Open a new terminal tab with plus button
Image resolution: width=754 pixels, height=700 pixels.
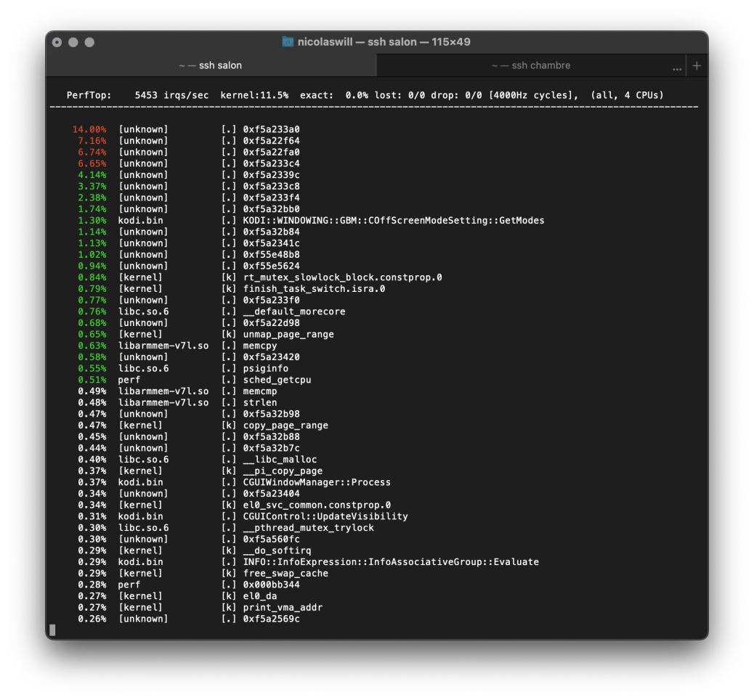pos(697,65)
